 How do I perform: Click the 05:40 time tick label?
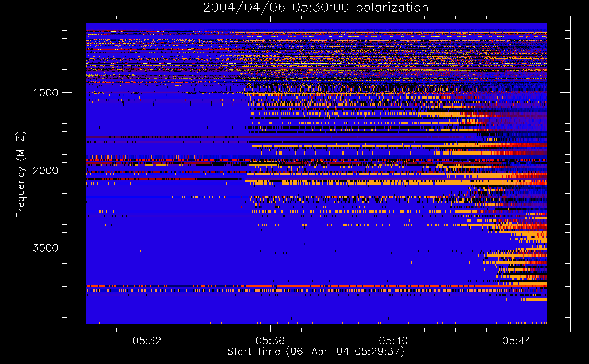click(x=394, y=341)
